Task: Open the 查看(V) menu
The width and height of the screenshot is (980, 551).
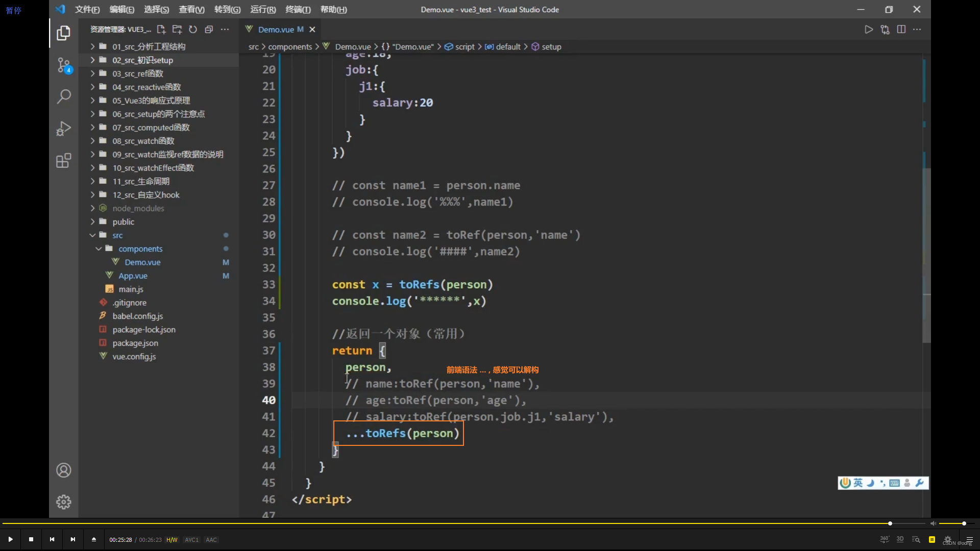Action: point(191,9)
